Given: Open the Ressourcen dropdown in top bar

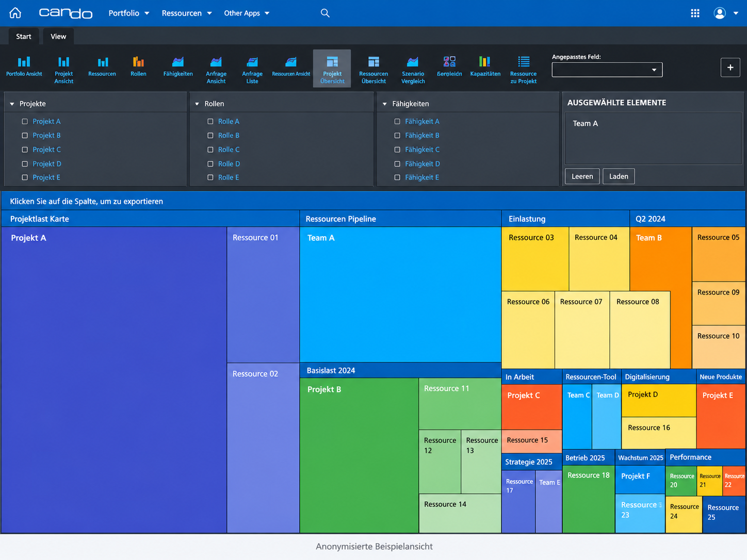Looking at the screenshot, I should pyautogui.click(x=187, y=13).
